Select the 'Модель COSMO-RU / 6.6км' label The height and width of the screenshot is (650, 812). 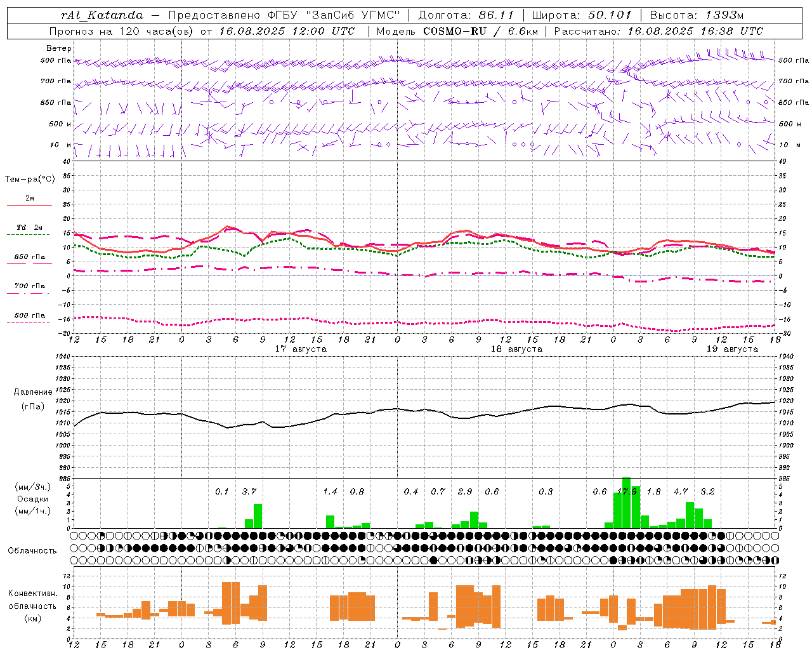[457, 31]
